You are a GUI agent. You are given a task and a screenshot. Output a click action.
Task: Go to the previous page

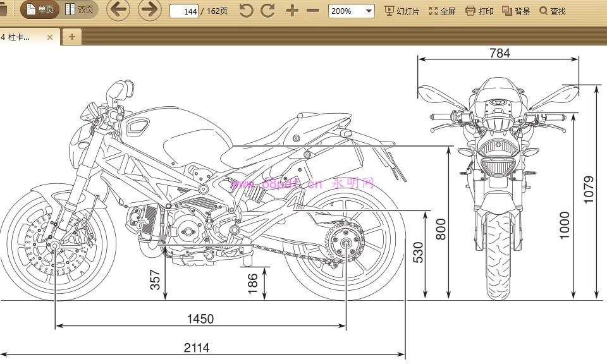pos(118,10)
